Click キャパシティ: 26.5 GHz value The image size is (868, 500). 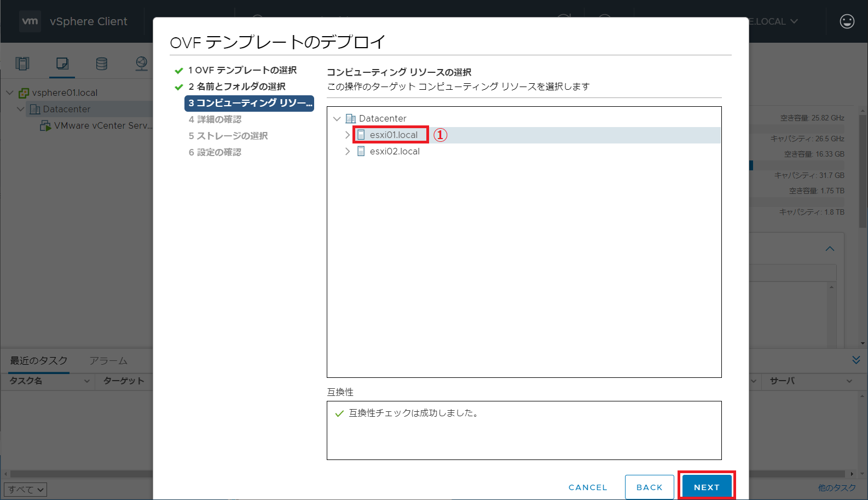click(x=807, y=139)
